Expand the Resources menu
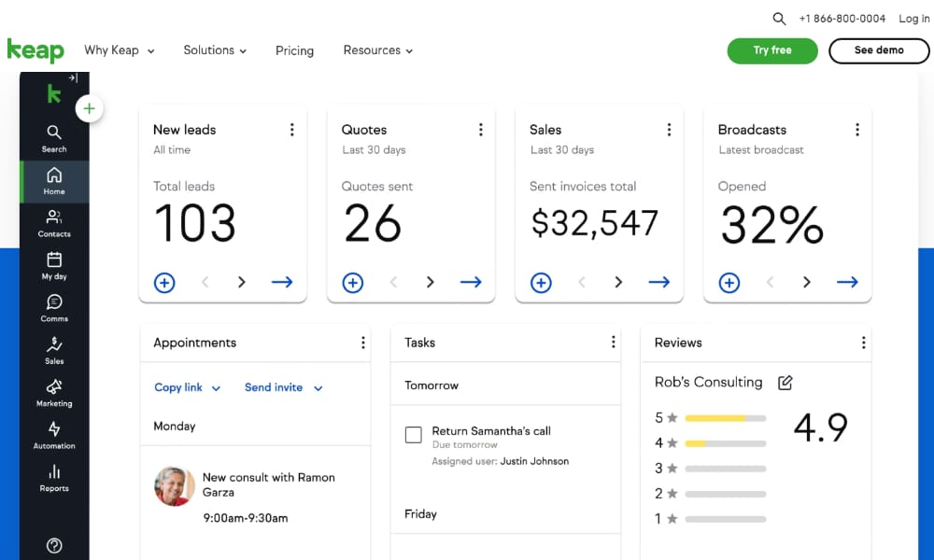 point(378,50)
